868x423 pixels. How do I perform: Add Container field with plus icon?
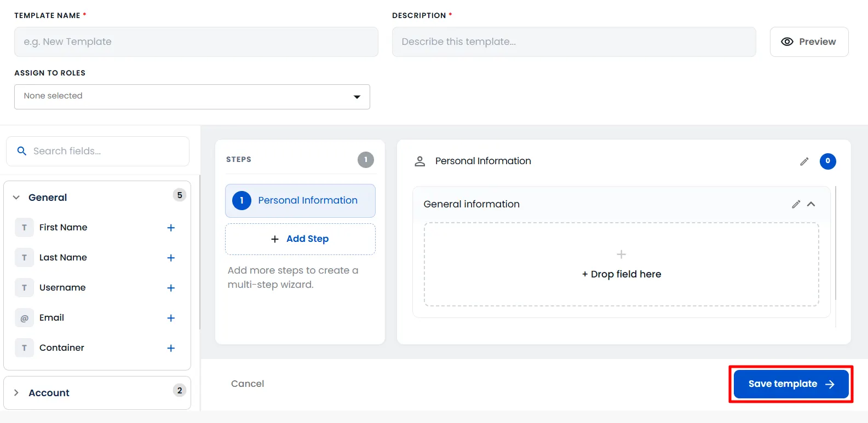171,348
